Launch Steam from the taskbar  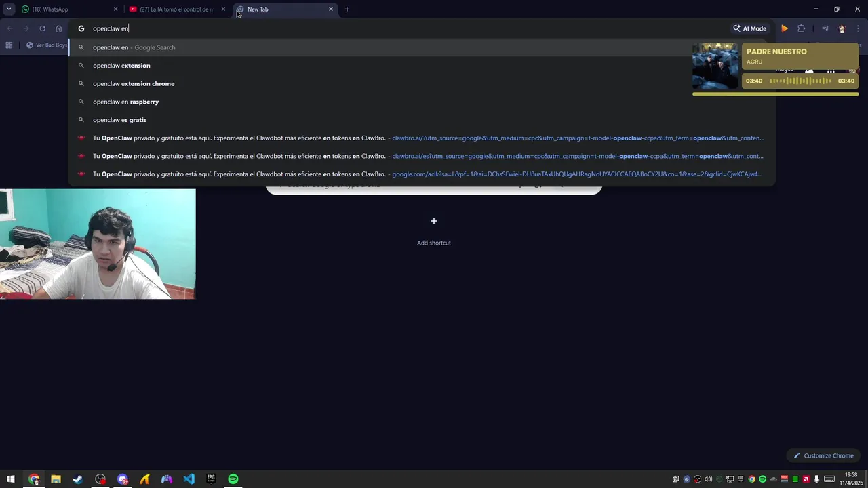[78, 479]
